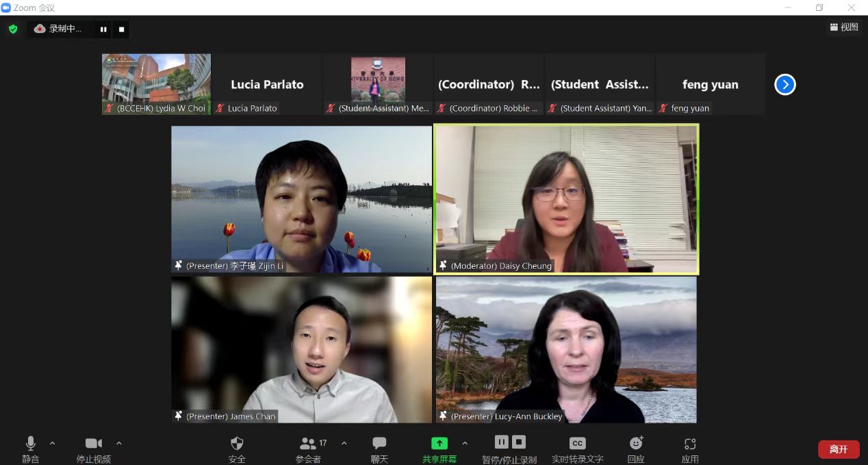Click the green Share Screen (共享屏幕) icon
Image resolution: width=868 pixels, height=465 pixels.
coord(439,443)
